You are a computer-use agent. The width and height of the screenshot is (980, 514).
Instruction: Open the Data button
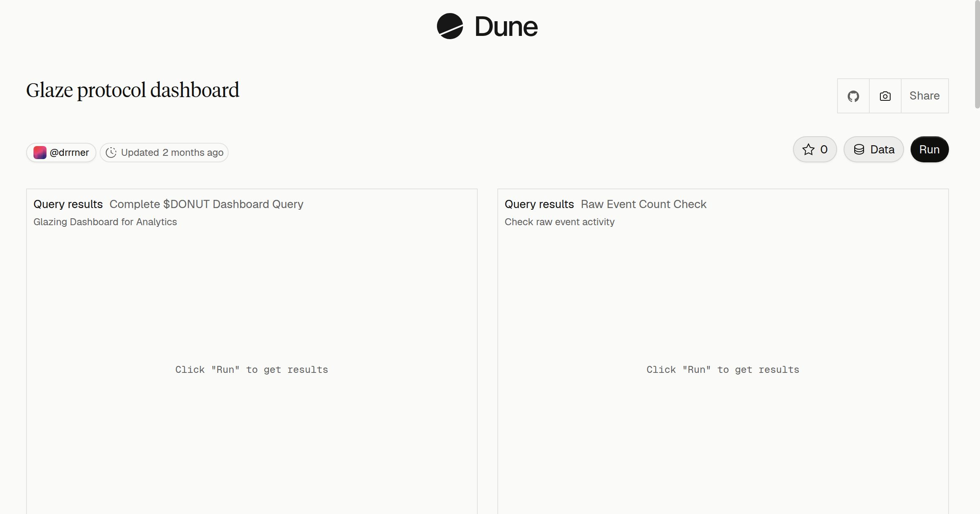point(873,149)
